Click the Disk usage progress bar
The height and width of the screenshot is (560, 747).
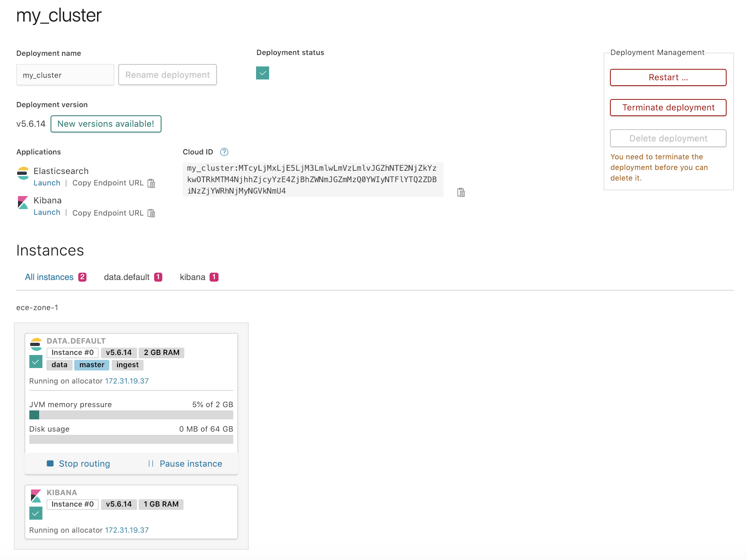pos(131,439)
